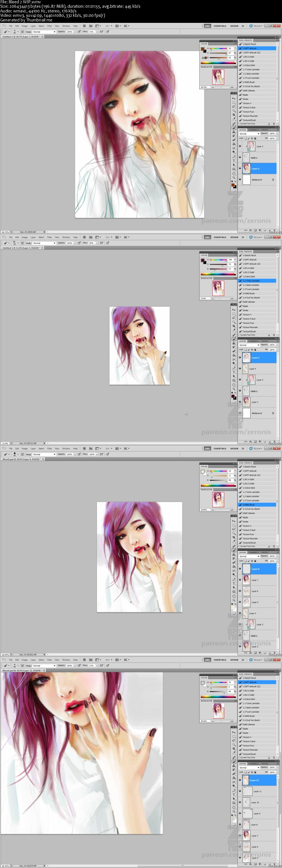The width and height of the screenshot is (282, 868).
Task: Open the Image menu in the 11.4% frame
Action: [25, 237]
